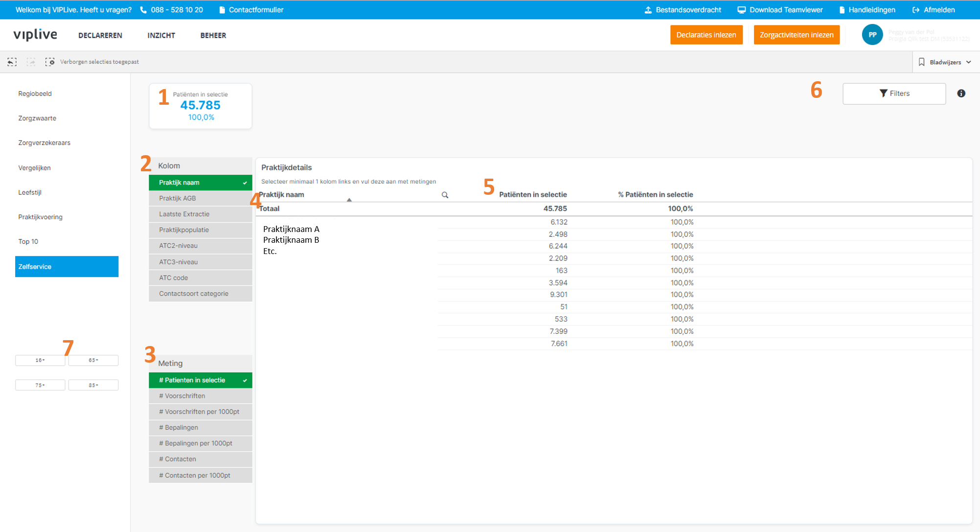Click Declaraties inlezen button
The image size is (980, 532).
point(706,35)
